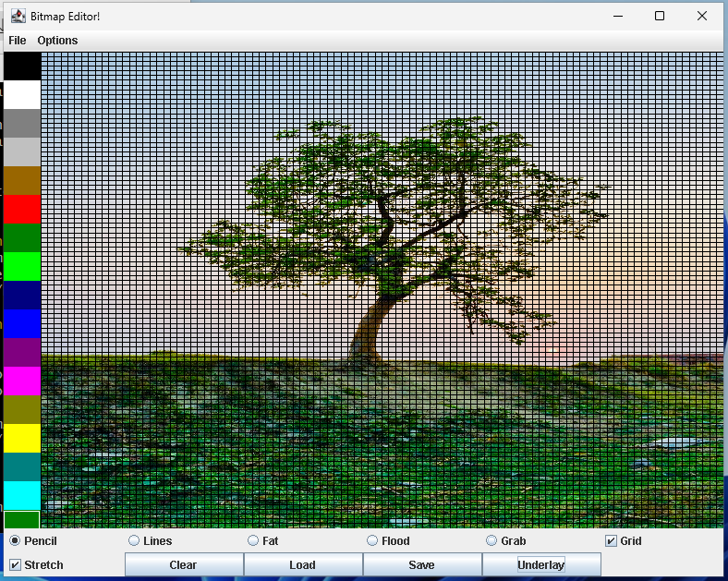Click the Load button
Viewport: 728px width, 581px height.
pyautogui.click(x=303, y=564)
